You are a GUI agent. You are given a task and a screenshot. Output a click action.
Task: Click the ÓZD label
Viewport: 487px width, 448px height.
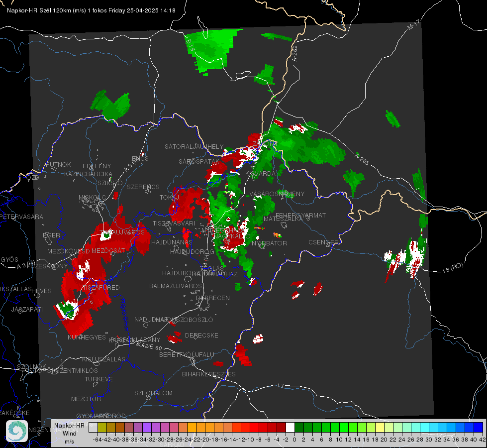tap(33, 178)
